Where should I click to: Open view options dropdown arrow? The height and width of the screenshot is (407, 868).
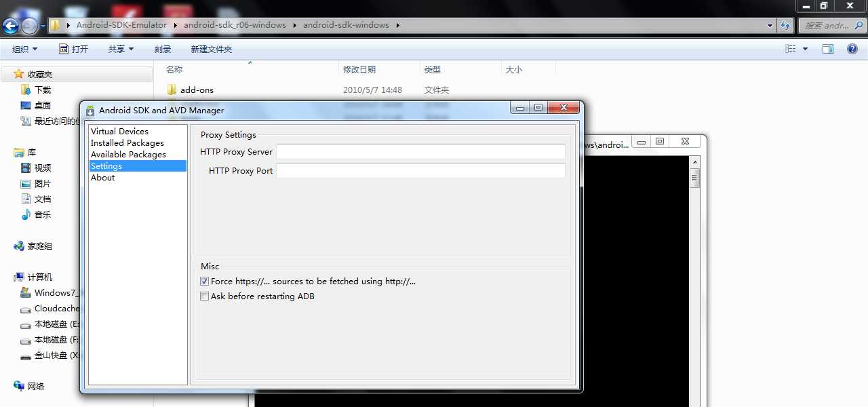coord(805,49)
